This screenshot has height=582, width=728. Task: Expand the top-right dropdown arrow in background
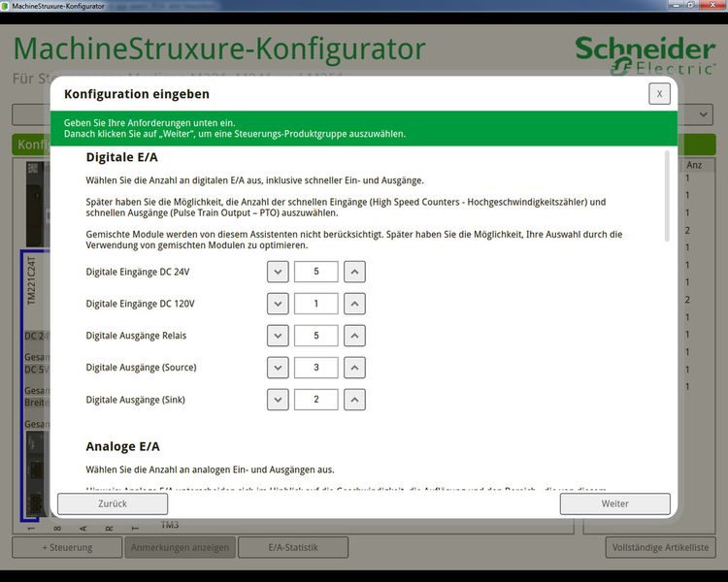click(704, 114)
